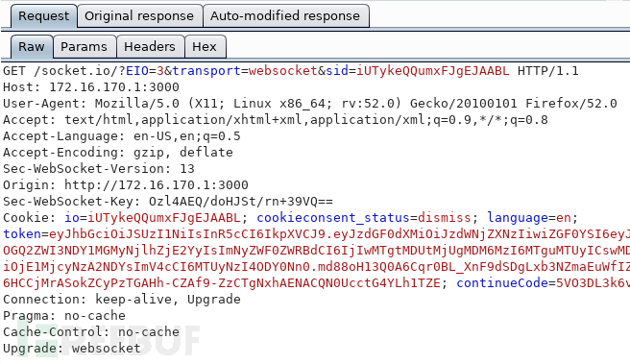Viewport: 630px width, 364px height.
Task: Click the Sec-WebSocket-Version header line
Action: point(99,169)
